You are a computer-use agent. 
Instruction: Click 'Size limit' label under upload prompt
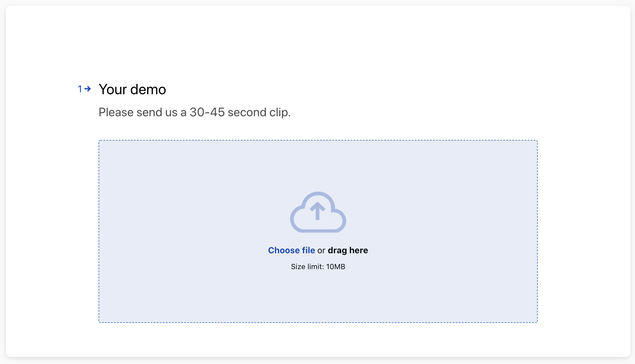coord(307,267)
